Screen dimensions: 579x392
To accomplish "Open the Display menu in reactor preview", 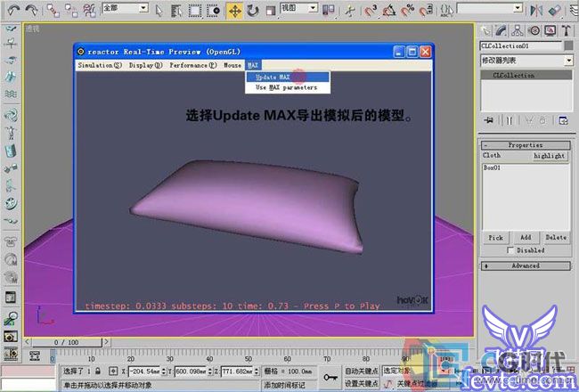I will (x=145, y=65).
